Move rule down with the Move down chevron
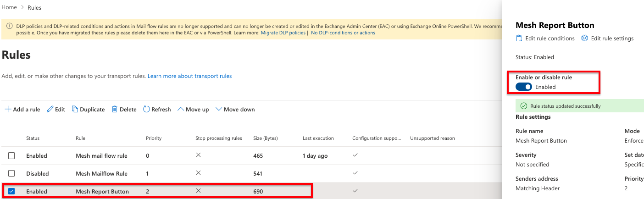The image size is (644, 199). [218, 110]
